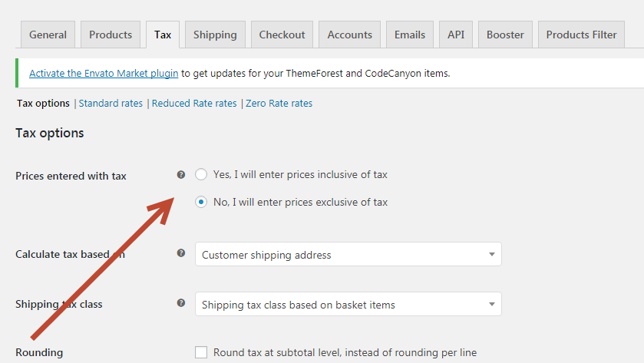644x363 pixels.
Task: Enable Round tax at subtotal level checkbox
Action: pos(201,352)
